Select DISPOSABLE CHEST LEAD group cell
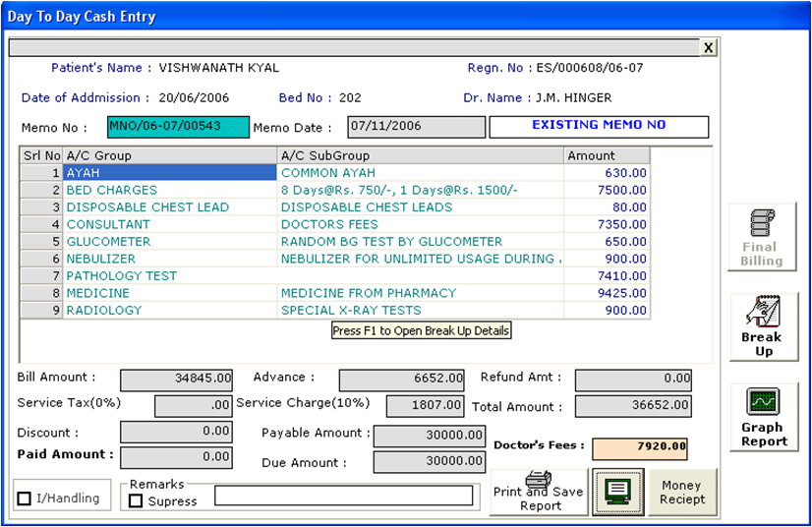Image resolution: width=812 pixels, height=527 pixels. (170, 206)
